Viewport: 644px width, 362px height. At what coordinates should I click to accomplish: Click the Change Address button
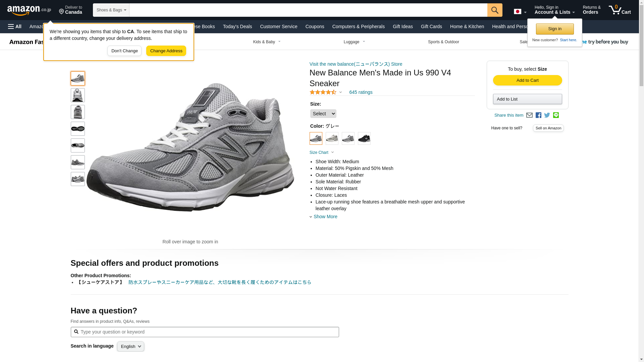point(166,51)
